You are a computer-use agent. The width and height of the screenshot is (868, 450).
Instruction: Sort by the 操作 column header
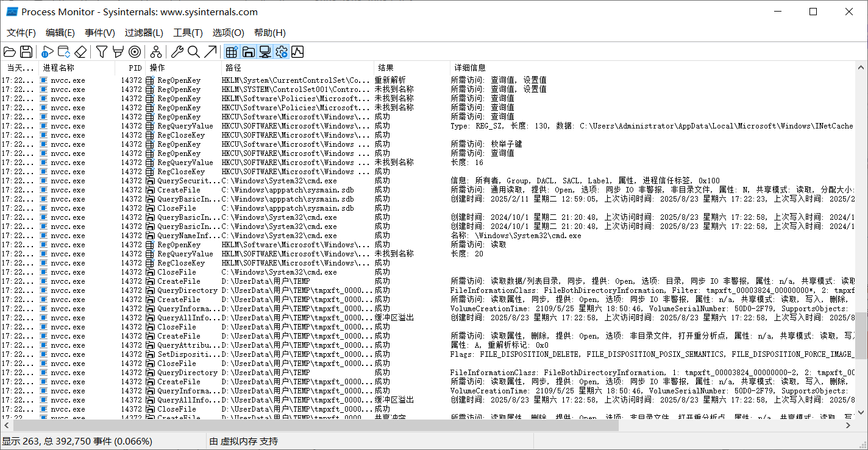click(x=183, y=68)
